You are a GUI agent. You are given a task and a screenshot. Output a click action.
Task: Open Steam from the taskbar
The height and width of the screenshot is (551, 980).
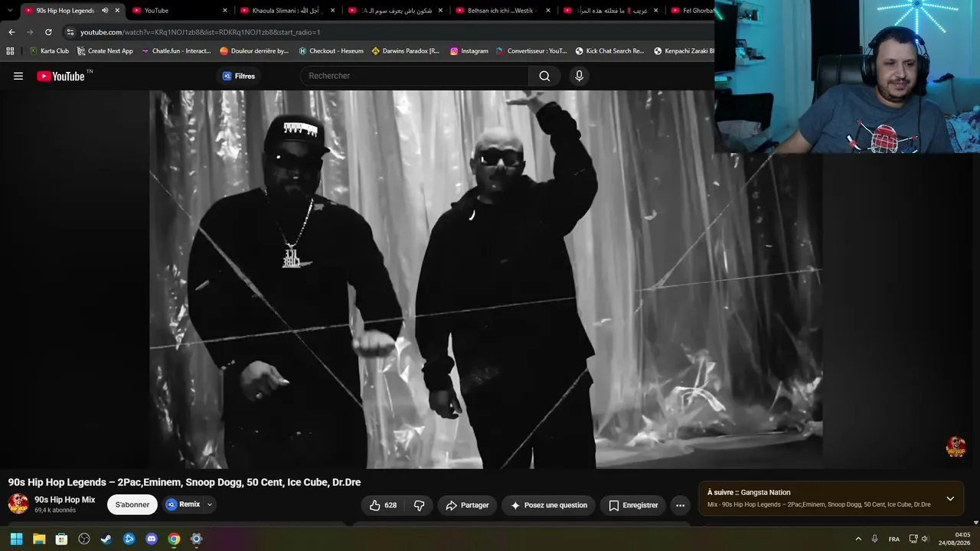click(x=106, y=539)
